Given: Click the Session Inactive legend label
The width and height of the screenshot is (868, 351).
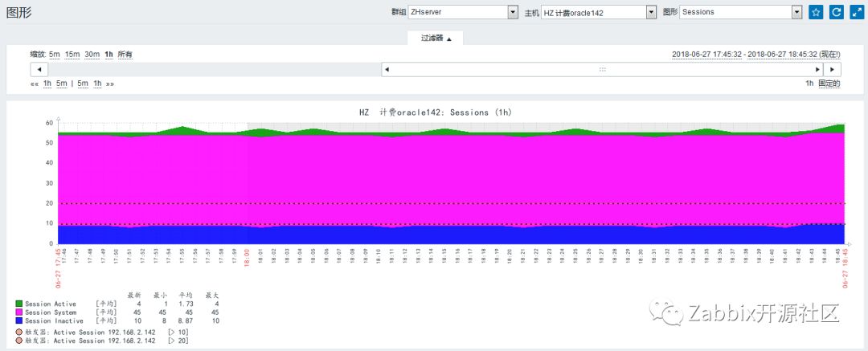Looking at the screenshot, I should coord(54,320).
